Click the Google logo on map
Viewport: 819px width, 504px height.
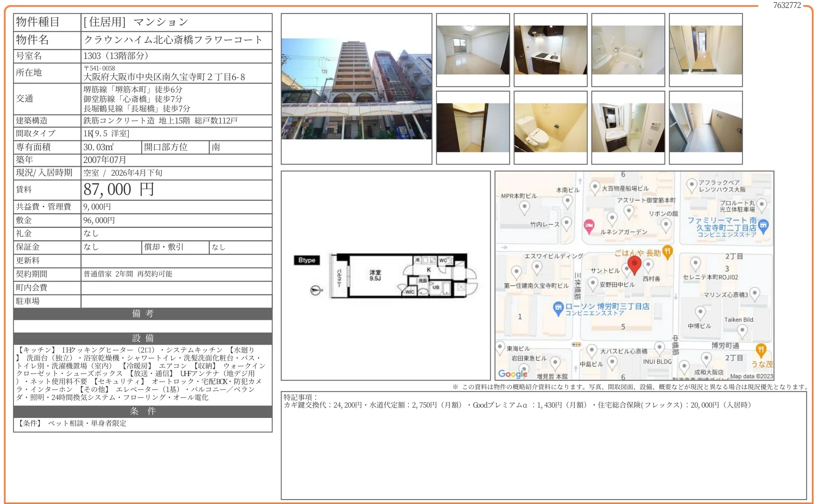point(513,374)
